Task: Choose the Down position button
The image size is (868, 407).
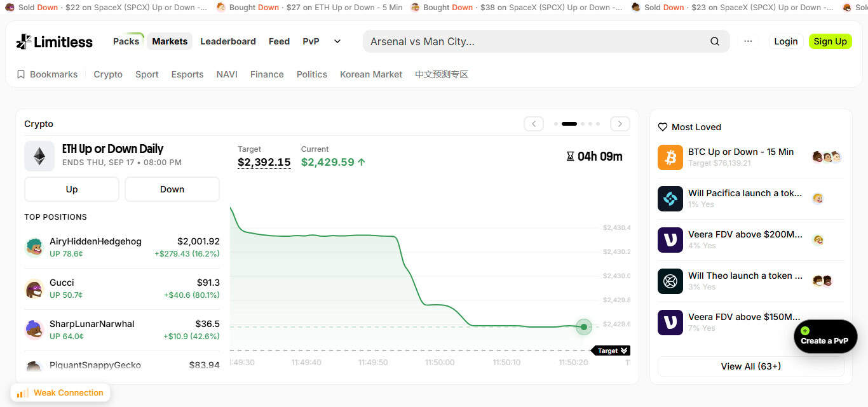Action: coord(172,189)
